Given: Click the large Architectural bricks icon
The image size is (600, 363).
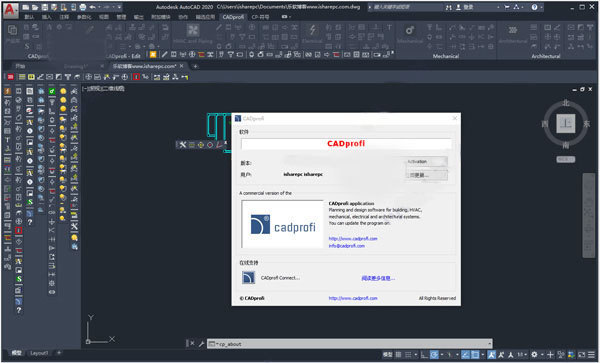Looking at the screenshot, I should 513,30.
